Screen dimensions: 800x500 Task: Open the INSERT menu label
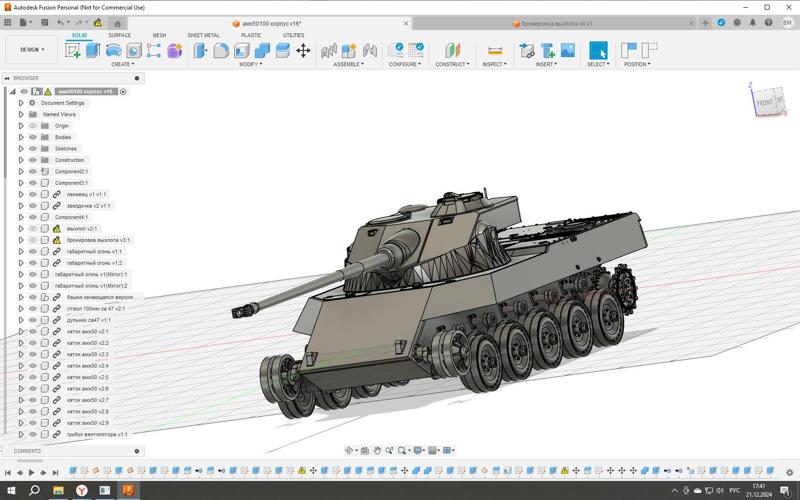tap(546, 64)
